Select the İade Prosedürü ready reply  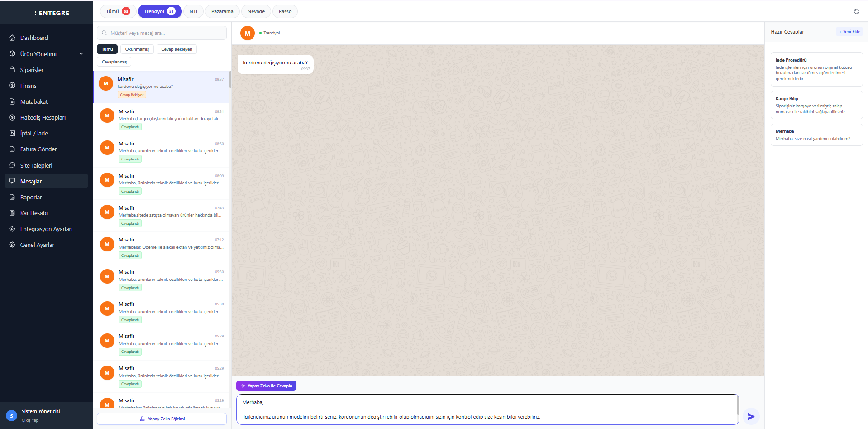pos(816,69)
